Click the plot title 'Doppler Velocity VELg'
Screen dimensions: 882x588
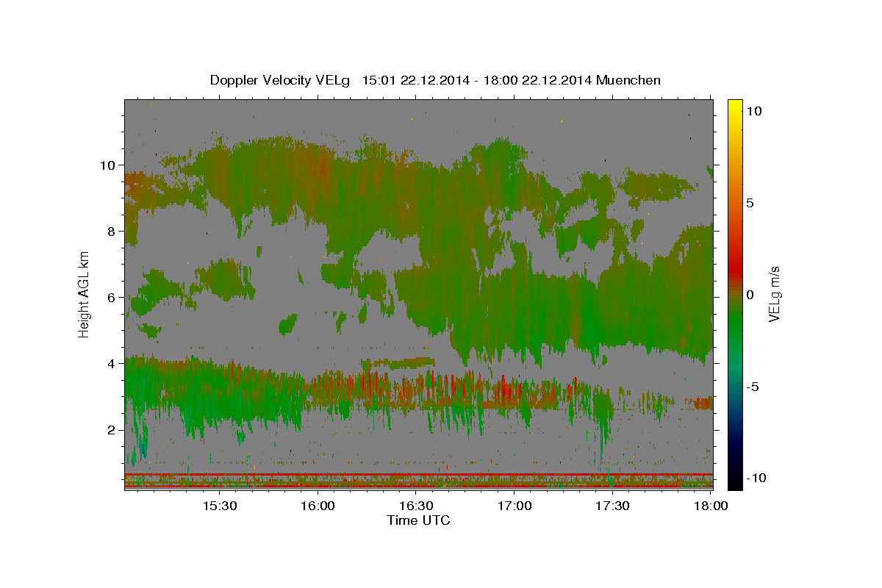click(282, 80)
